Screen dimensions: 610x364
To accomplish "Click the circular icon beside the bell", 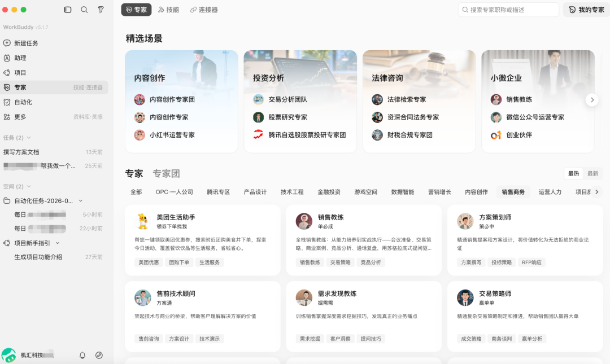I will tap(99, 355).
